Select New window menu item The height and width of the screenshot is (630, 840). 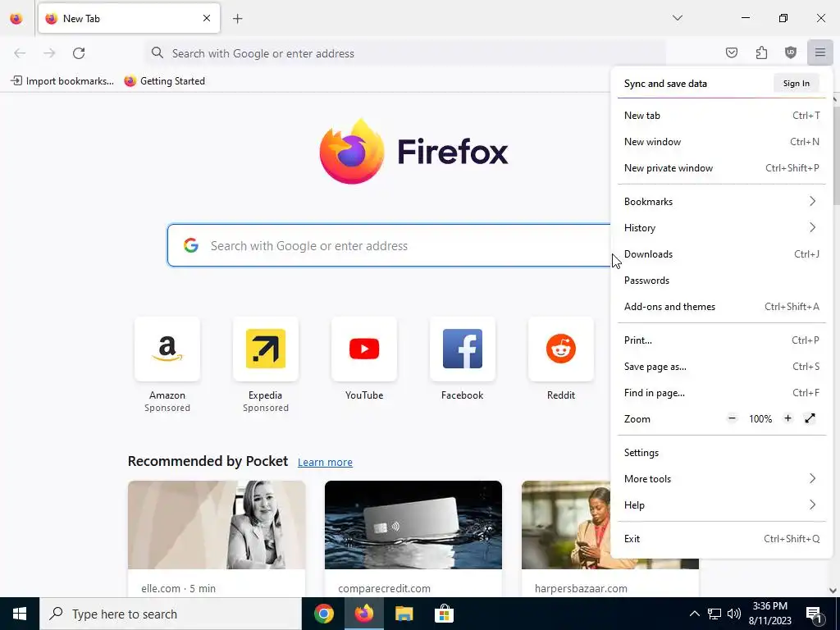coord(722,141)
